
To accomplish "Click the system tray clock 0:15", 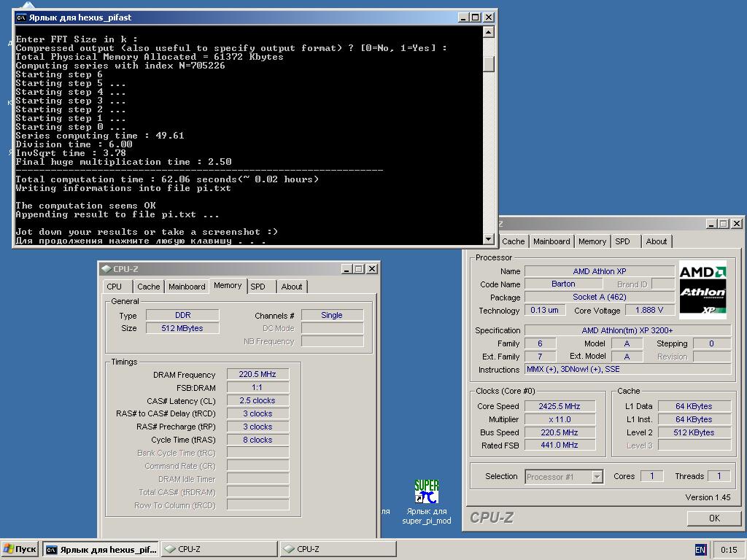I will [x=729, y=550].
